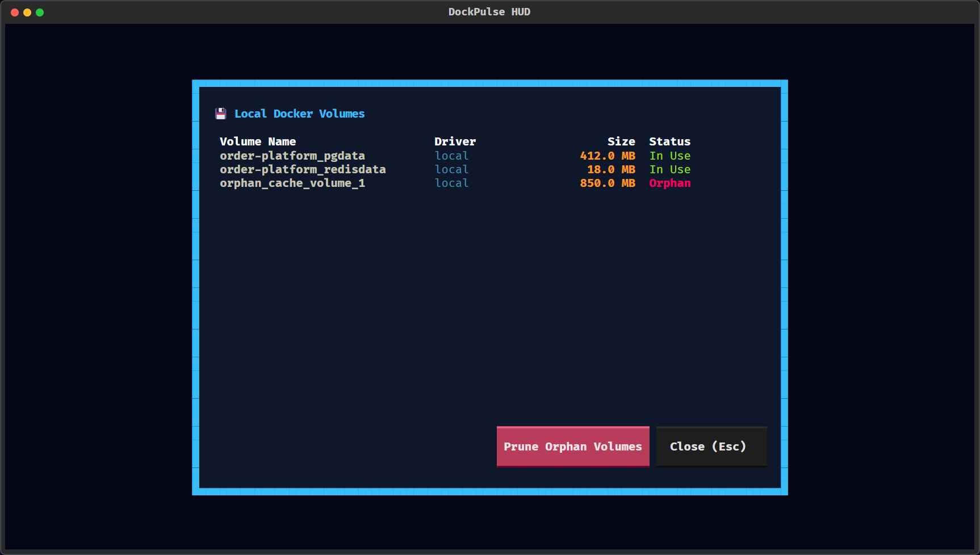980x555 pixels.
Task: Click the DockPulse HUD window title
Action: pyautogui.click(x=489, y=12)
